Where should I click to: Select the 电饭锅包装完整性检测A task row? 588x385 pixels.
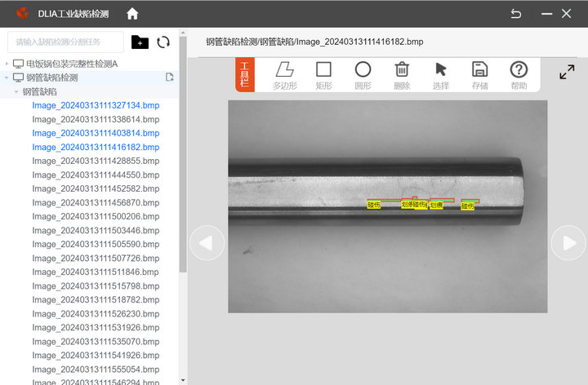click(89, 64)
